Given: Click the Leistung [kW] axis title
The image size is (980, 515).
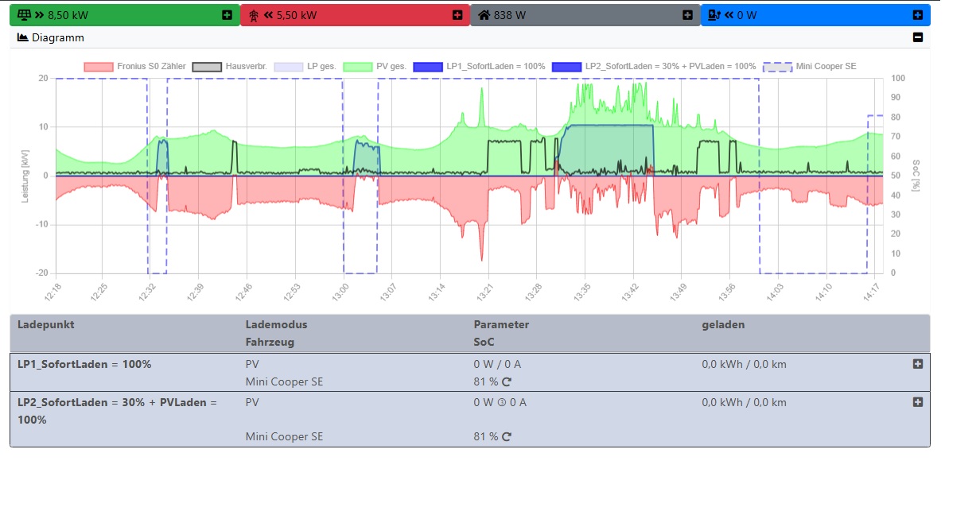Looking at the screenshot, I should tap(25, 176).
